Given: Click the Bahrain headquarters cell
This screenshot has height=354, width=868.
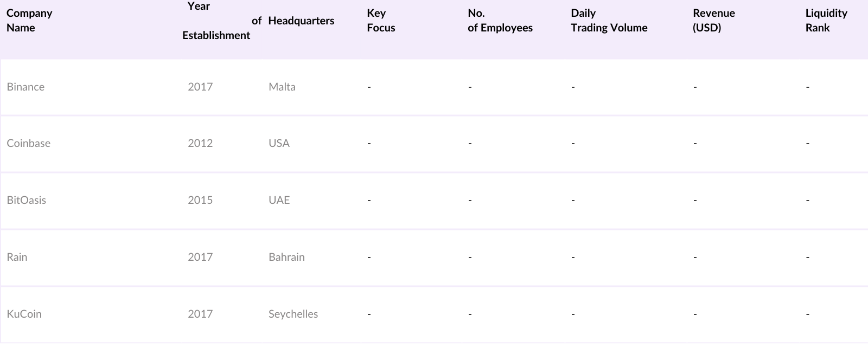Looking at the screenshot, I should [x=286, y=257].
